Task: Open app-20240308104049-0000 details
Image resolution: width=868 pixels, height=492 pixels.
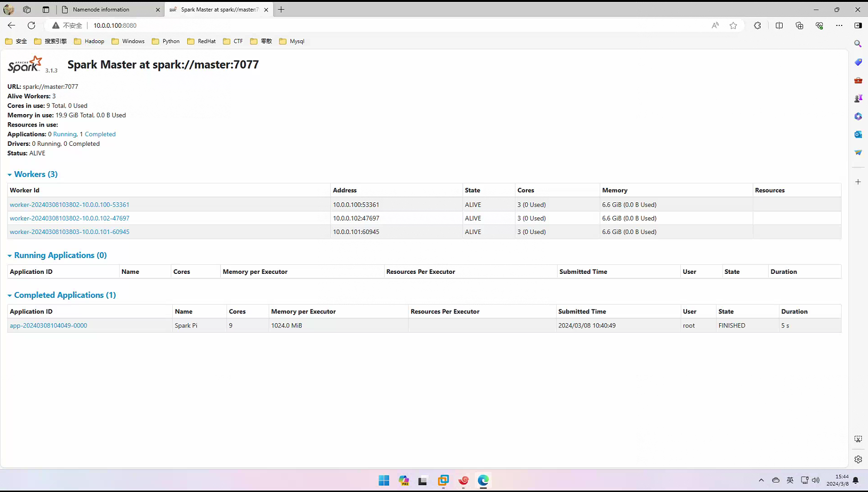Action: (x=48, y=326)
